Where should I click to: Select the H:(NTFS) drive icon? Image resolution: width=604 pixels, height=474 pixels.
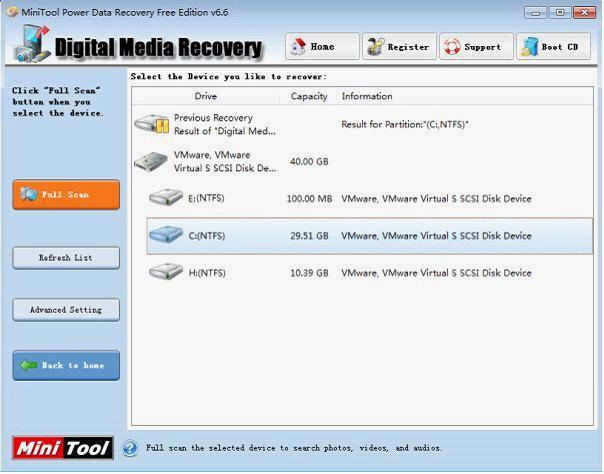click(166, 272)
